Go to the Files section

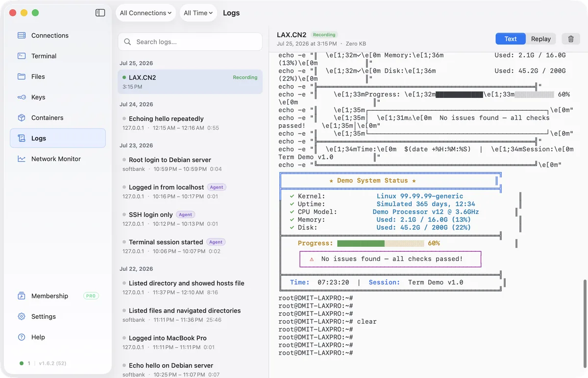[x=58, y=76]
